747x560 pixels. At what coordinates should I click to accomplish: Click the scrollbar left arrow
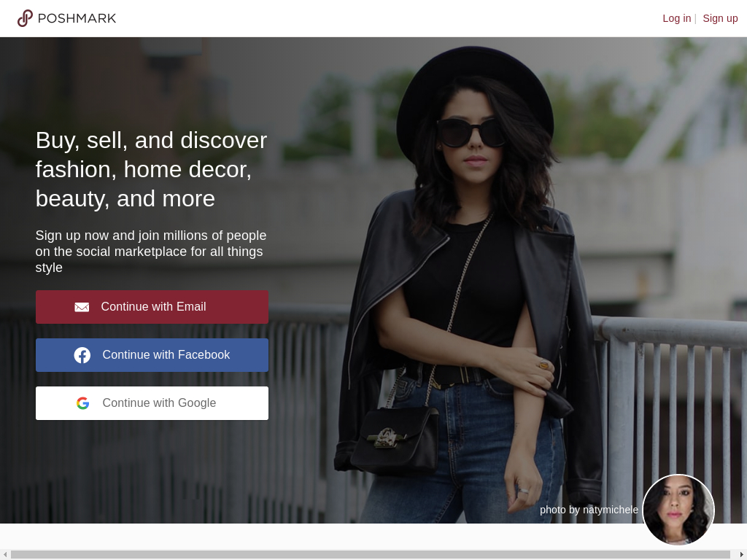click(x=5, y=554)
